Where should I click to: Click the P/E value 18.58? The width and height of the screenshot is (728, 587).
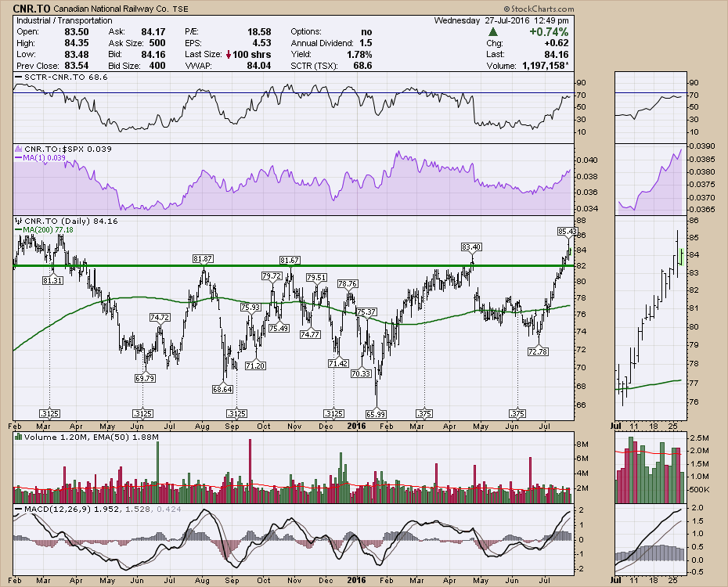[258, 31]
